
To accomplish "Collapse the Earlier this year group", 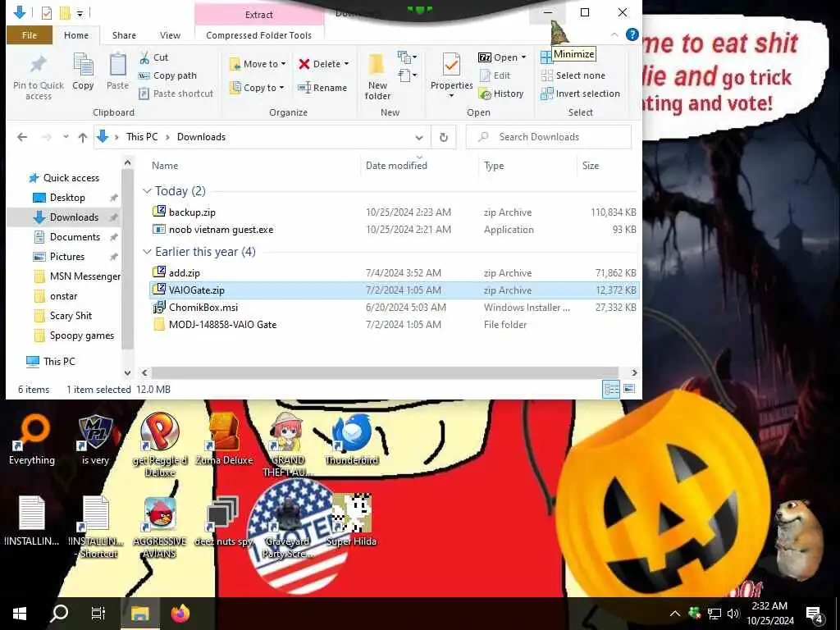I will point(147,252).
